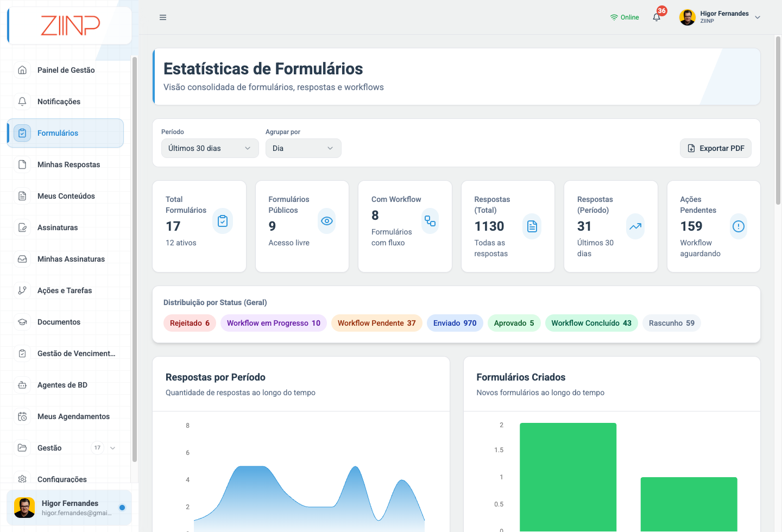Click the Rejeitado 6 status badge
Viewport: 782px width, 532px height.
(x=190, y=323)
